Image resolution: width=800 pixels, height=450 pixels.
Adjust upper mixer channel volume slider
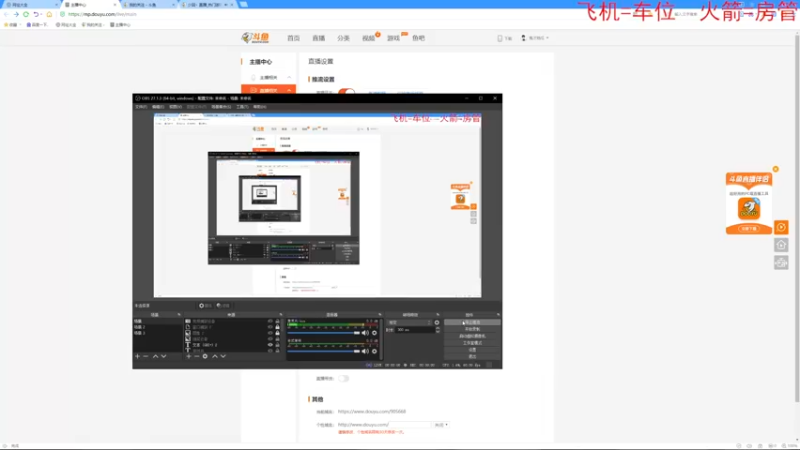(x=324, y=333)
